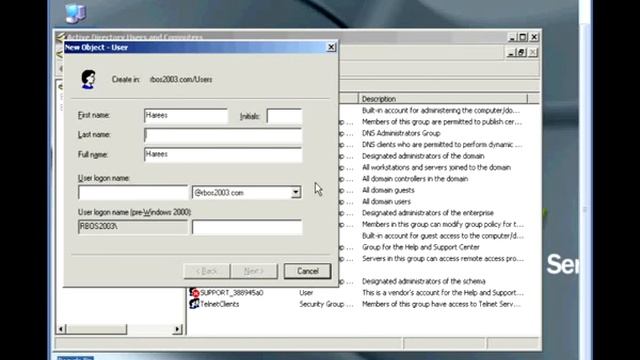Image resolution: width=640 pixels, height=360 pixels.
Task: Select the SUPPORT_388945a0 user icon
Action: pyautogui.click(x=194, y=293)
